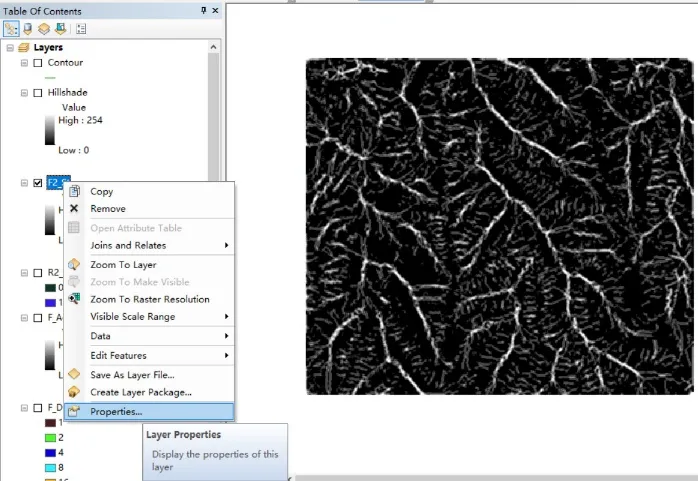698x481 pixels.
Task: Close the Table Of Contents panel
Action: pyautogui.click(x=215, y=10)
